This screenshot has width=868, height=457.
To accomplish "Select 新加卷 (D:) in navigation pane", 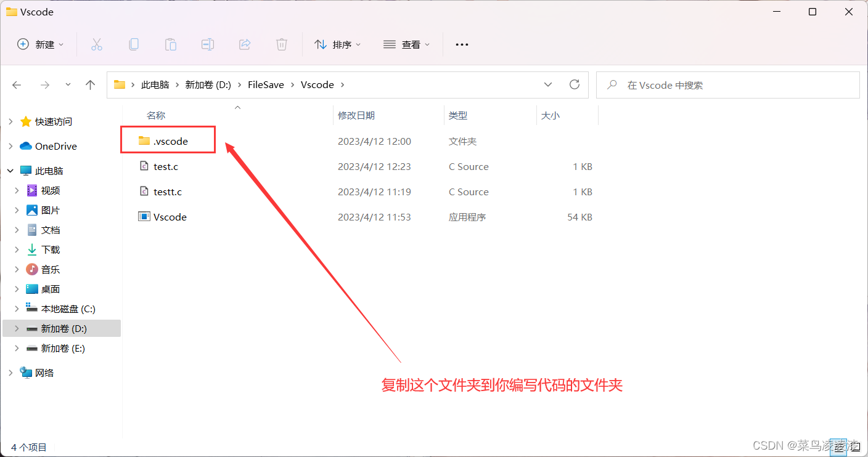I will pos(62,328).
